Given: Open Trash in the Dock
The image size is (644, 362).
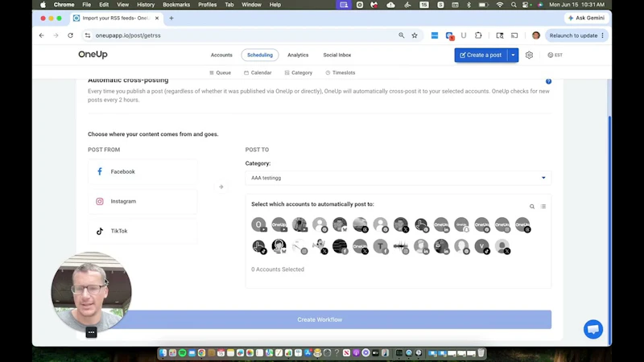Looking at the screenshot, I should (481, 352).
